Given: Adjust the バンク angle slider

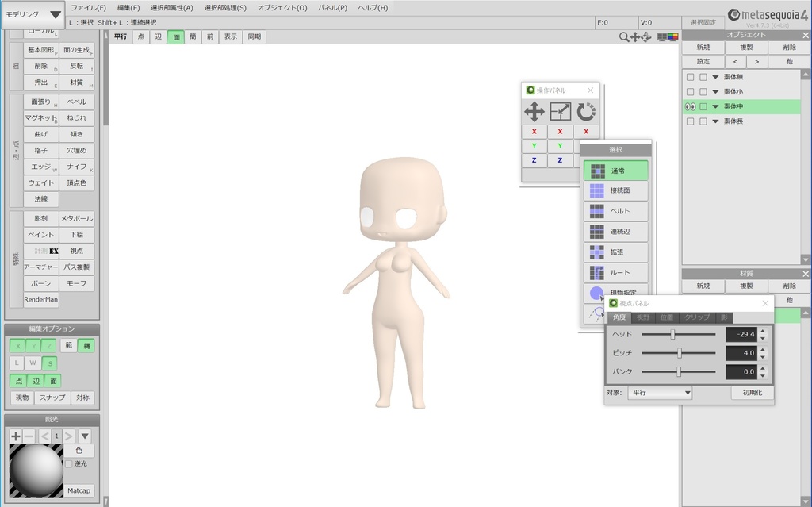Looking at the screenshot, I should pyautogui.click(x=679, y=371).
